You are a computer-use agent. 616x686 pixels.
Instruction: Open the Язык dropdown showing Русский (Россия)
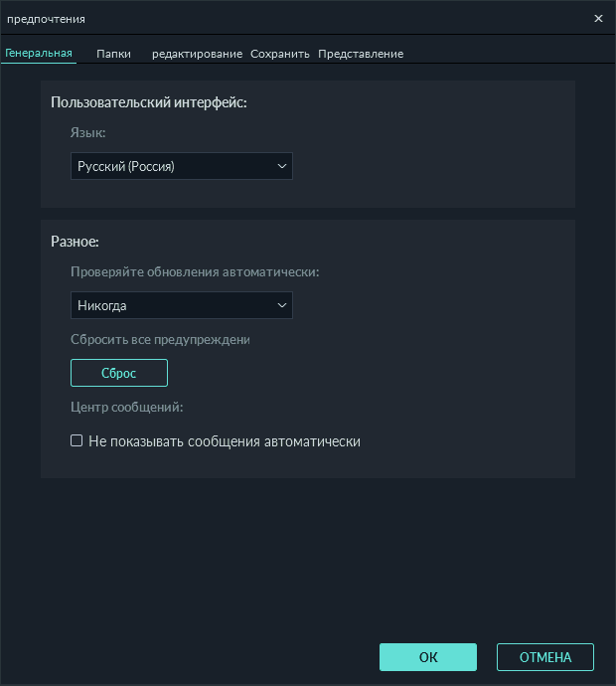pyautogui.click(x=182, y=166)
